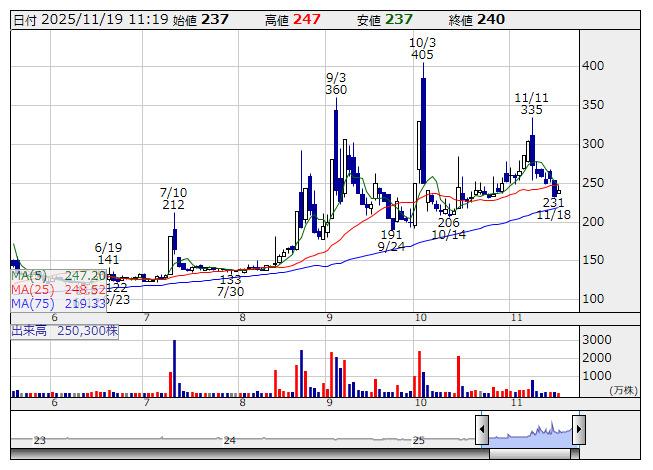Click the right range handle arrow
The image size is (653, 470).
click(579, 432)
